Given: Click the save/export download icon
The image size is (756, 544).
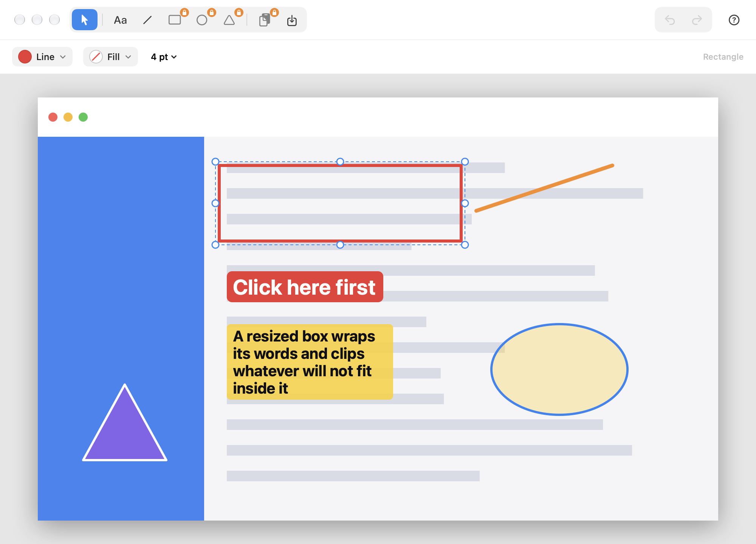Looking at the screenshot, I should coord(292,20).
